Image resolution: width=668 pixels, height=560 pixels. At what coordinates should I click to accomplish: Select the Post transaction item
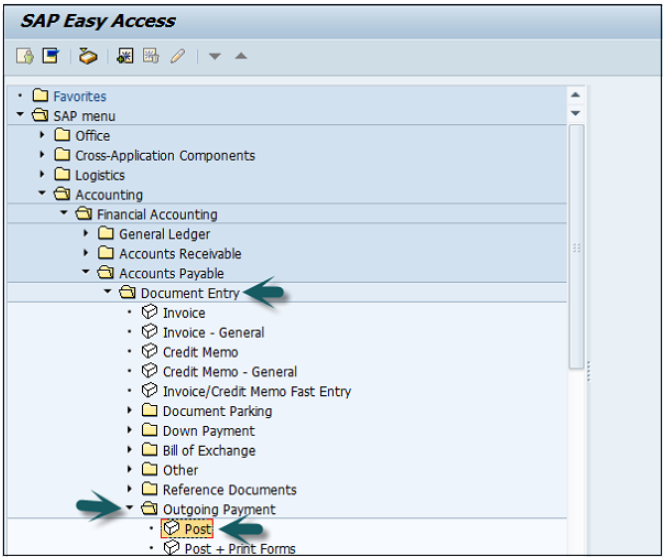(x=197, y=529)
